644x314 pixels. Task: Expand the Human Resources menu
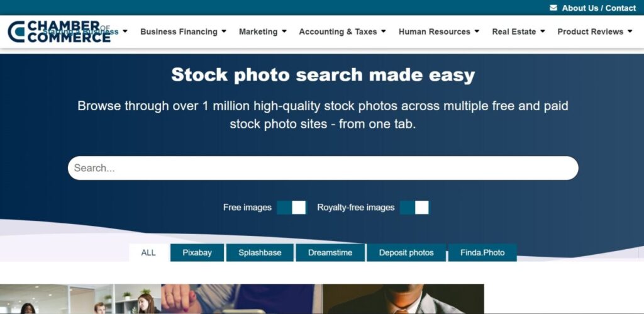tap(439, 31)
